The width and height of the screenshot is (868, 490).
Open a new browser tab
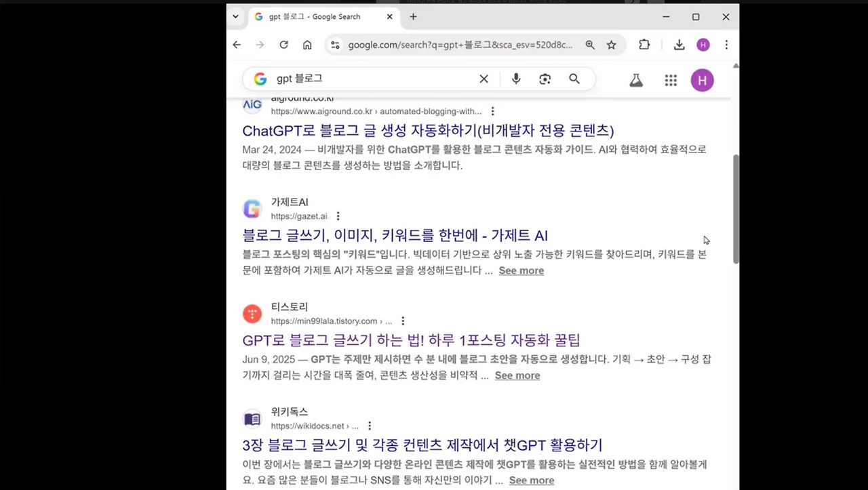tap(413, 17)
